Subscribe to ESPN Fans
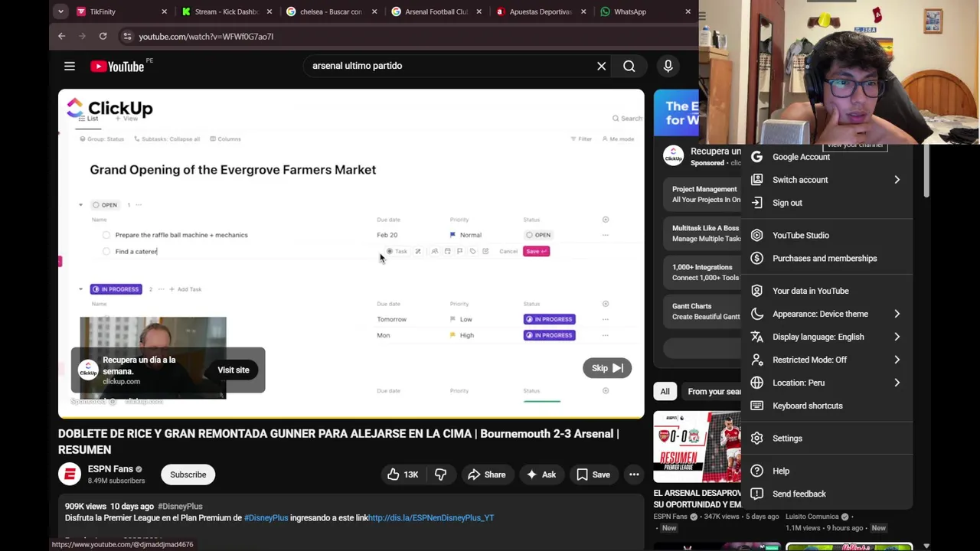 (188, 474)
